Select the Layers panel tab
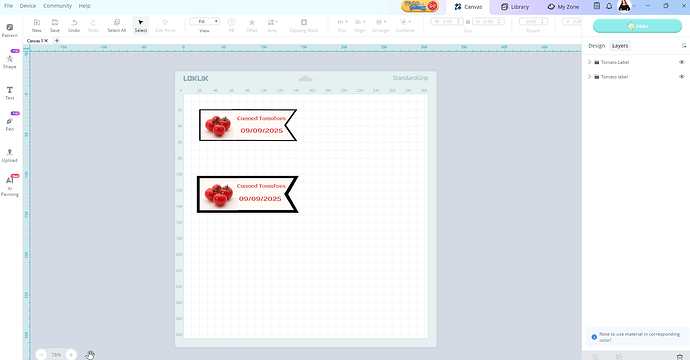 pyautogui.click(x=620, y=46)
